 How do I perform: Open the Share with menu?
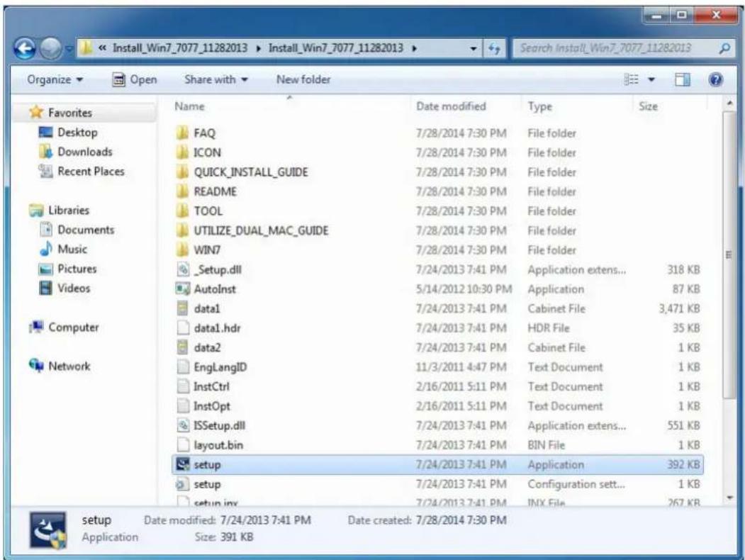pos(216,80)
